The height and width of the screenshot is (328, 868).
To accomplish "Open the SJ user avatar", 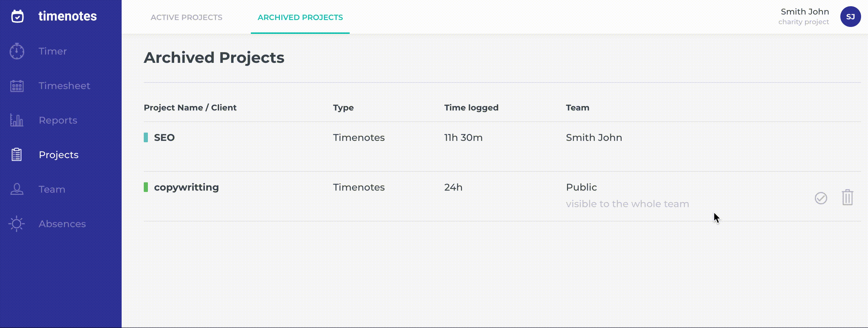I will tap(850, 17).
